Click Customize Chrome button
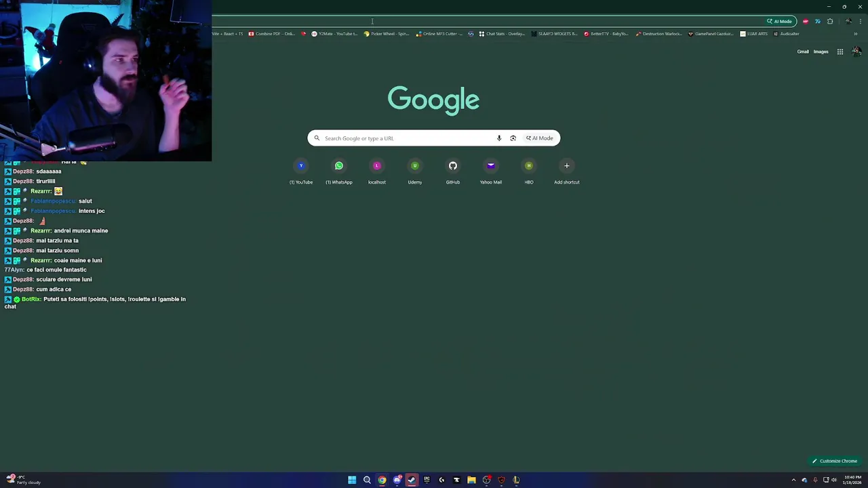The width and height of the screenshot is (868, 488). point(835,461)
